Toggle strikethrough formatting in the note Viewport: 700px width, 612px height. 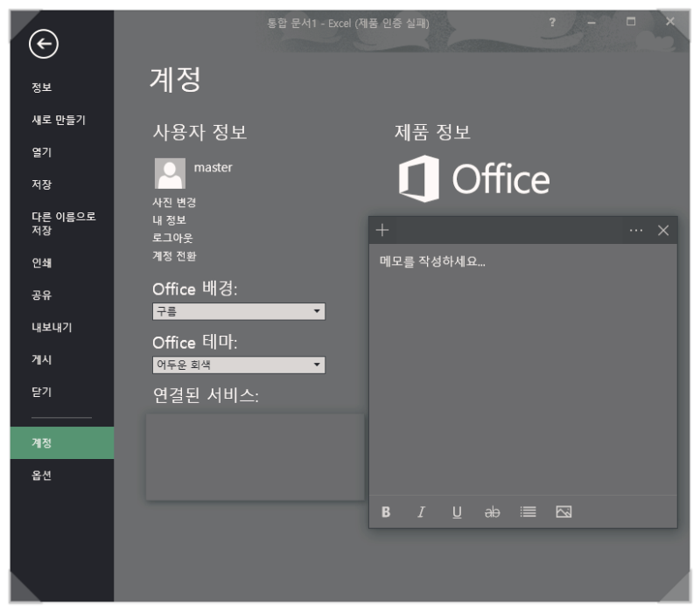click(492, 511)
